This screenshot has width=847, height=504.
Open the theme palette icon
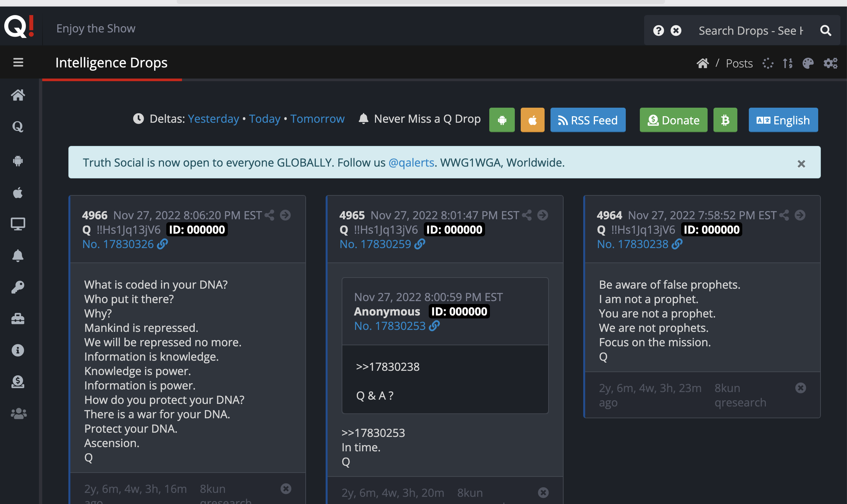(808, 63)
